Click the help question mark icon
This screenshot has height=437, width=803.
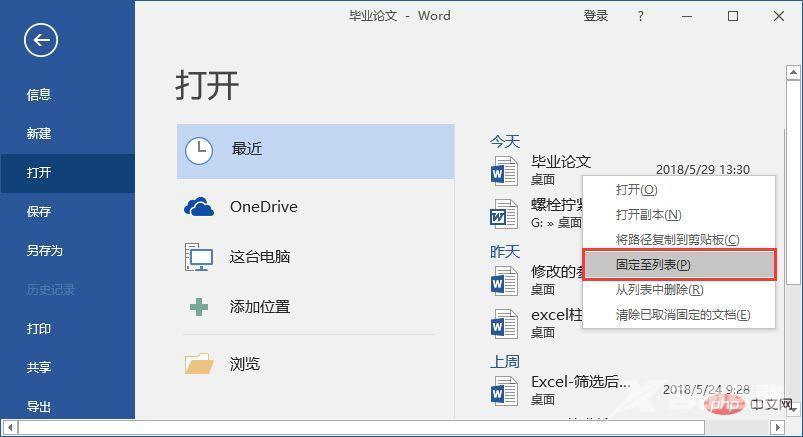click(x=641, y=16)
